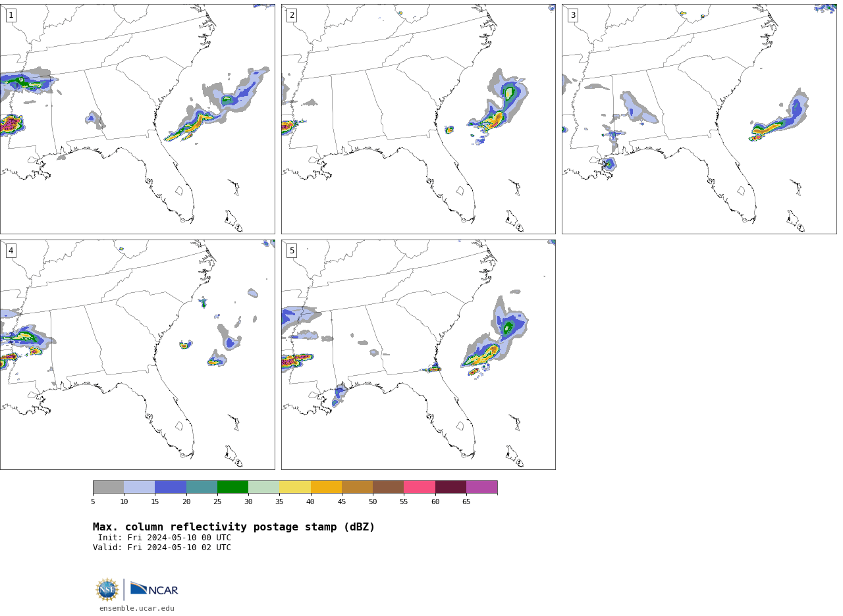Open ensemble member 4 map thumbnail
Screen dimensions: 843x616
pyautogui.click(x=137, y=355)
